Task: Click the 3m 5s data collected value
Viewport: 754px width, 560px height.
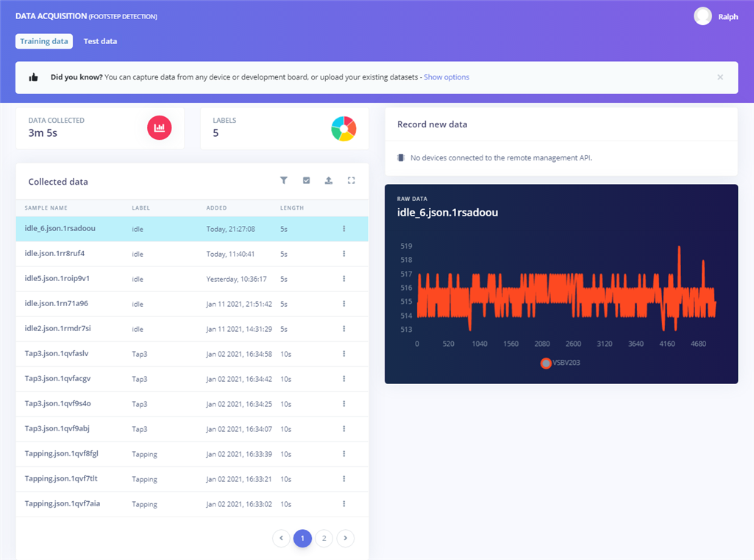Action: point(43,133)
